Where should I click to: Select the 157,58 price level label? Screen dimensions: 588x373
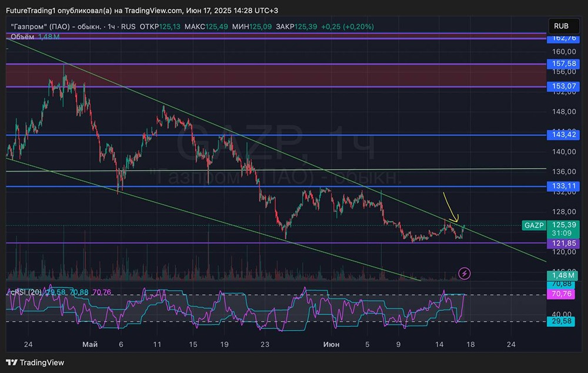coord(564,63)
